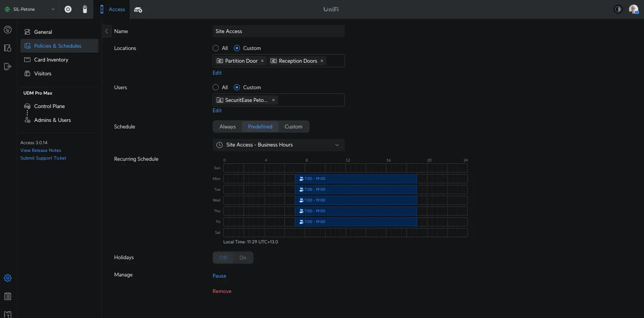Open Card Inventory in the sidebar

(51, 60)
